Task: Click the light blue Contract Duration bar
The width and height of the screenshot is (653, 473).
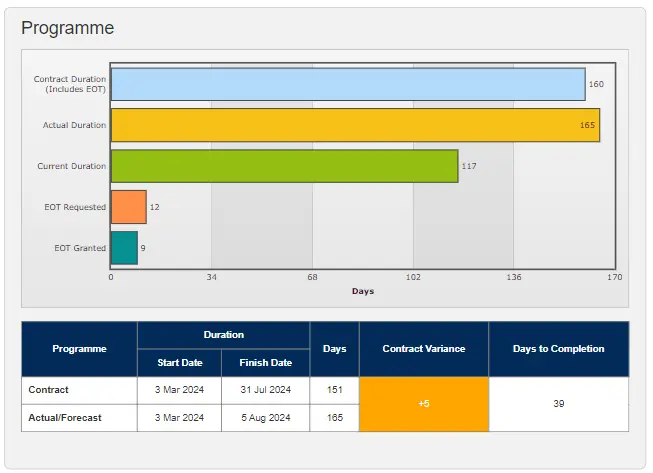Action: pos(347,84)
